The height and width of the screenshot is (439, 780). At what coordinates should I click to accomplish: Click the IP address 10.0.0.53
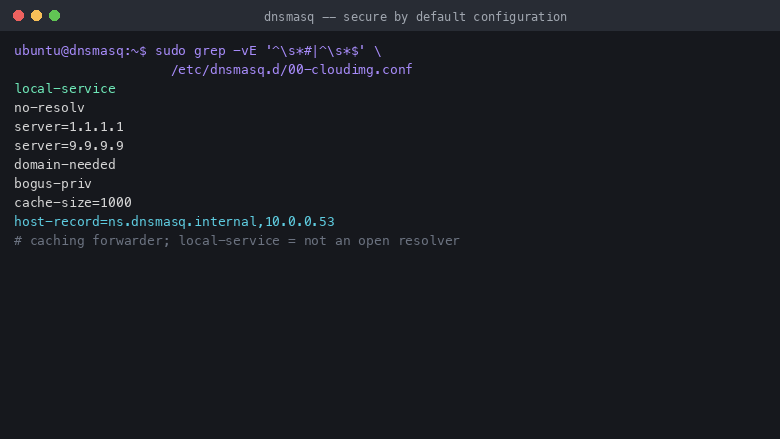(x=300, y=221)
